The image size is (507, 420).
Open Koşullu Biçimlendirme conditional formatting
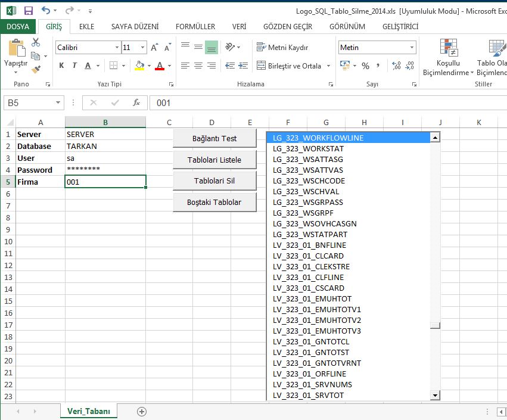[x=448, y=58]
